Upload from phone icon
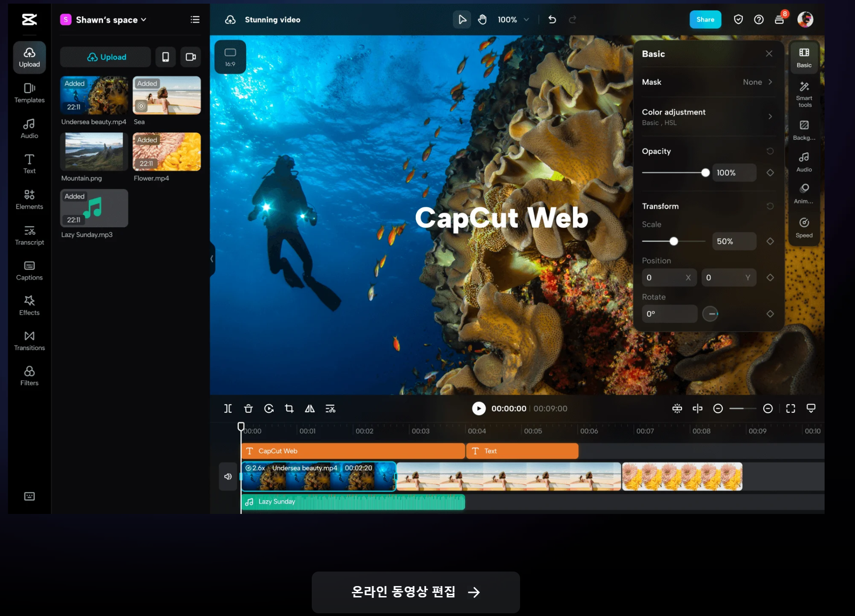This screenshot has width=855, height=616. [x=166, y=57]
